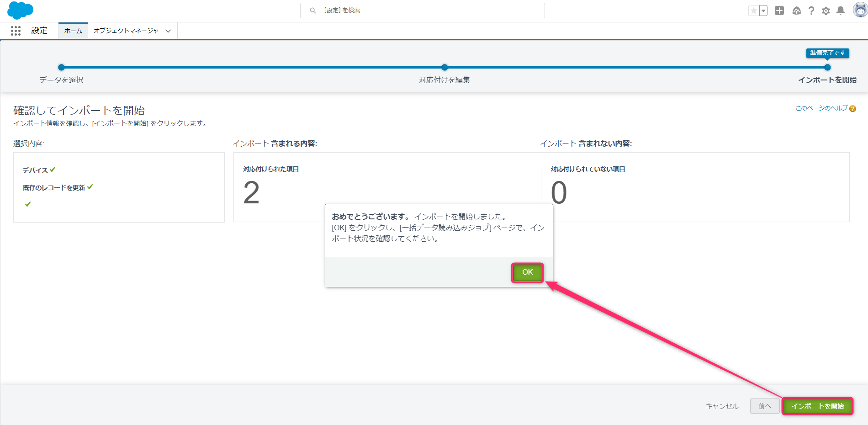Click the インポートを開始 step marker
Image resolution: width=868 pixels, height=425 pixels.
(x=827, y=67)
